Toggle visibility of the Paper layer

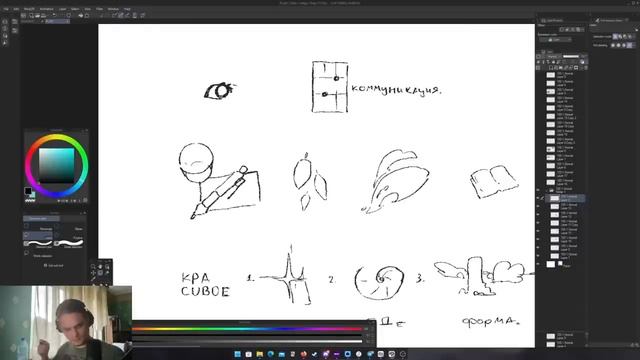(538, 264)
